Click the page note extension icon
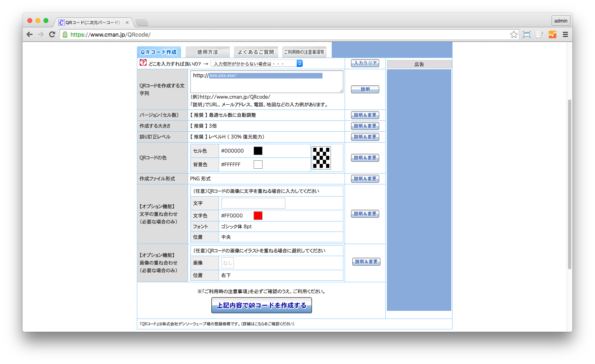The image size is (595, 364). click(x=539, y=35)
